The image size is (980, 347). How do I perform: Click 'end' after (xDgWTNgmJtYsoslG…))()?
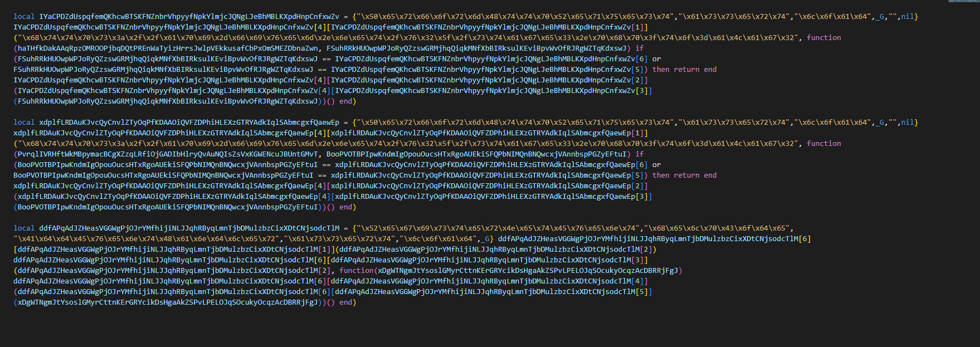coord(346,302)
